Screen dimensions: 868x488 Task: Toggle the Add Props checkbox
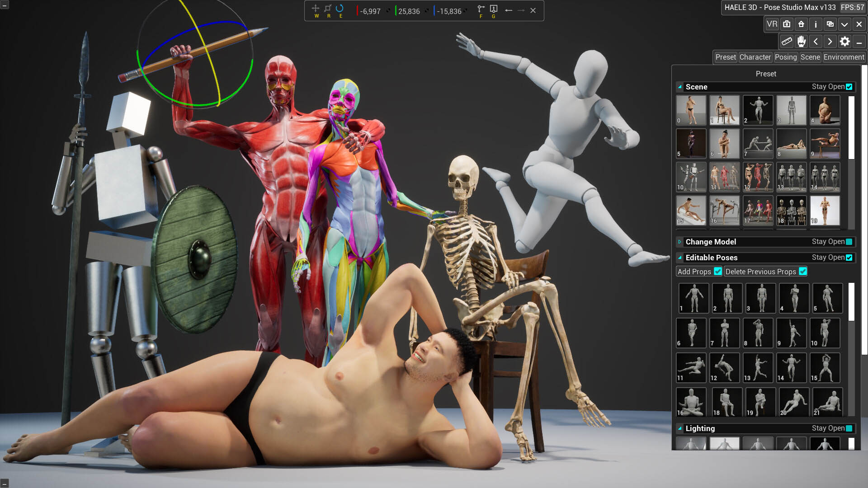point(717,272)
